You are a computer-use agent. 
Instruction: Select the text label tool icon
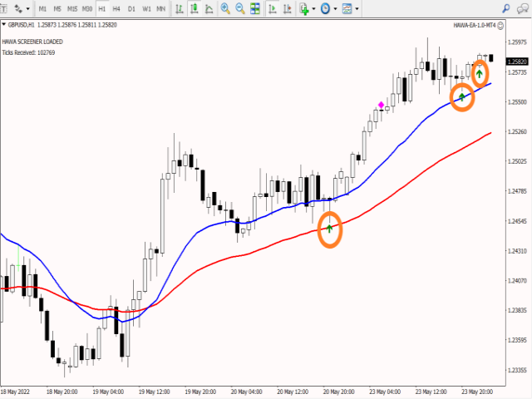point(3,9)
